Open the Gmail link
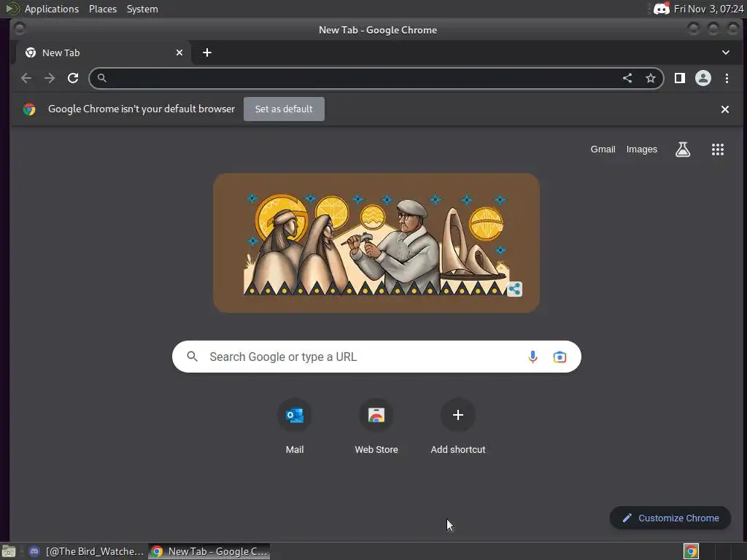Image resolution: width=747 pixels, height=560 pixels. (x=603, y=149)
